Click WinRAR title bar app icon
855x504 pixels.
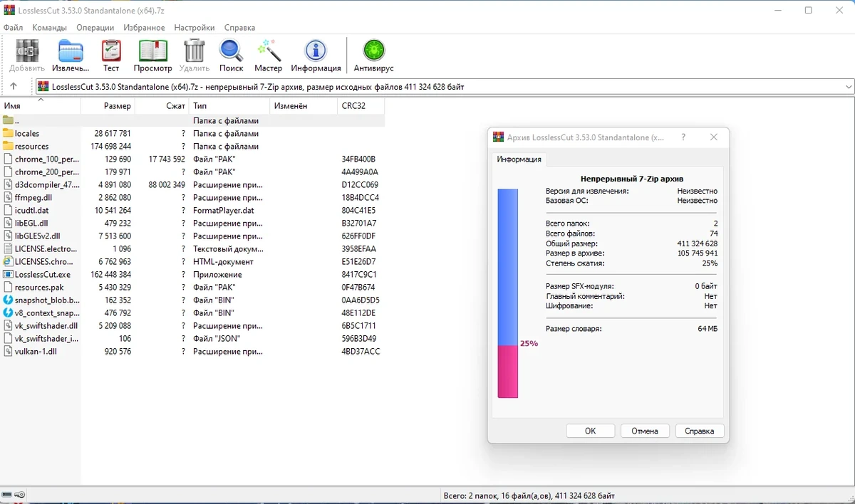coord(9,10)
